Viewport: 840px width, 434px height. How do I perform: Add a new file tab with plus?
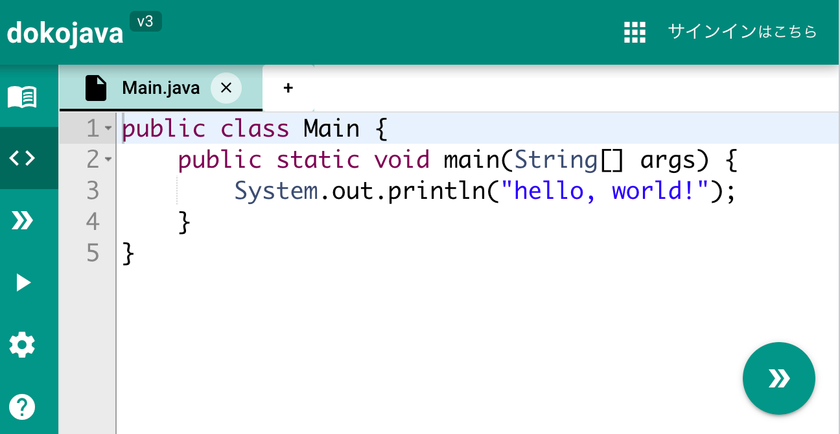[288, 88]
